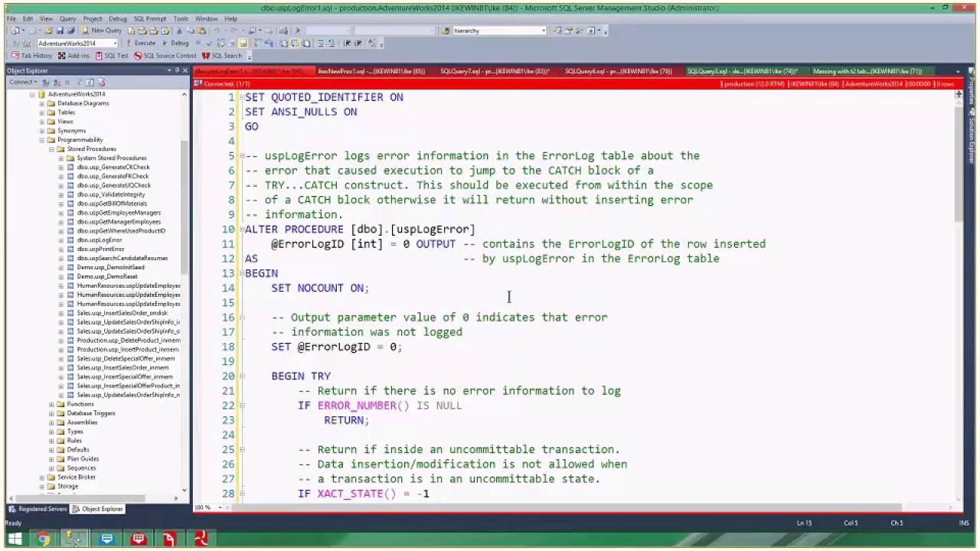Collapse the Programmability folder
This screenshot has height=551, width=980.
click(x=42, y=140)
